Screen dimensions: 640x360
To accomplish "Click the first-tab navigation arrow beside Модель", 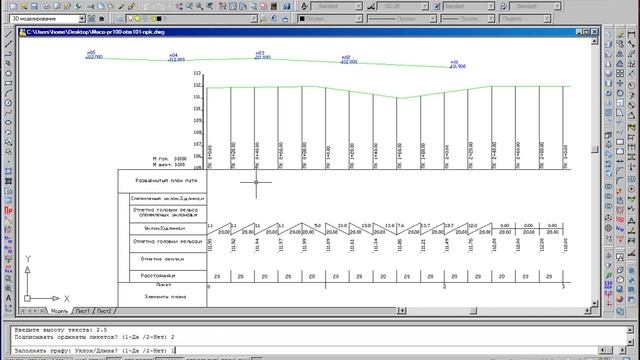I will click(23, 311).
